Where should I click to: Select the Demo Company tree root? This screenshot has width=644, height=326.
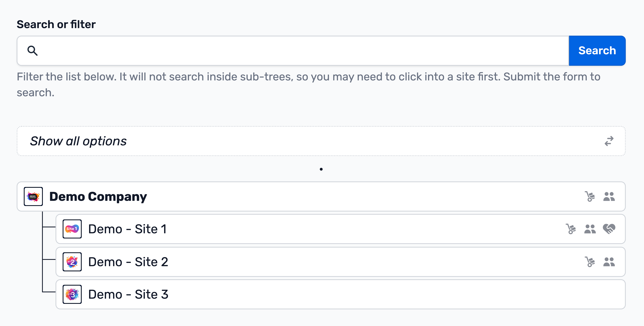pos(321,196)
